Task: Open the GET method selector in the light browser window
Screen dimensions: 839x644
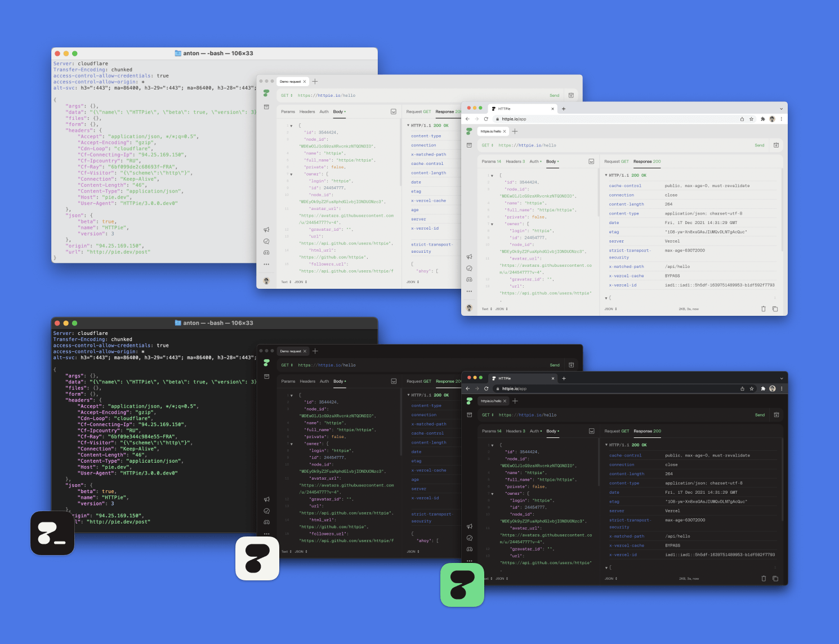Action: [x=488, y=145]
